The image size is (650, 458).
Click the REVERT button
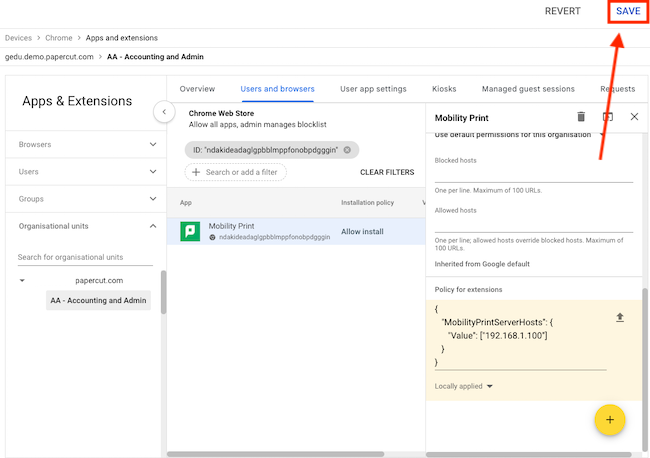coord(562,11)
